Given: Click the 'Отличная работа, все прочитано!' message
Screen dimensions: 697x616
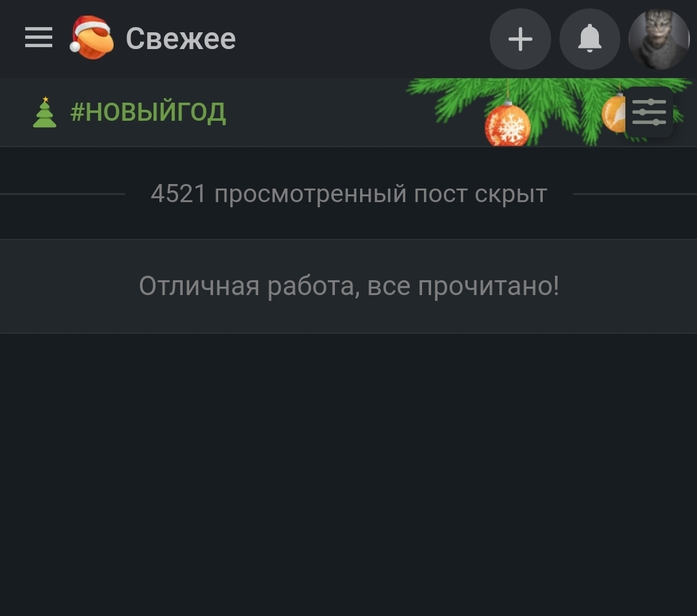Looking at the screenshot, I should click(x=349, y=286).
